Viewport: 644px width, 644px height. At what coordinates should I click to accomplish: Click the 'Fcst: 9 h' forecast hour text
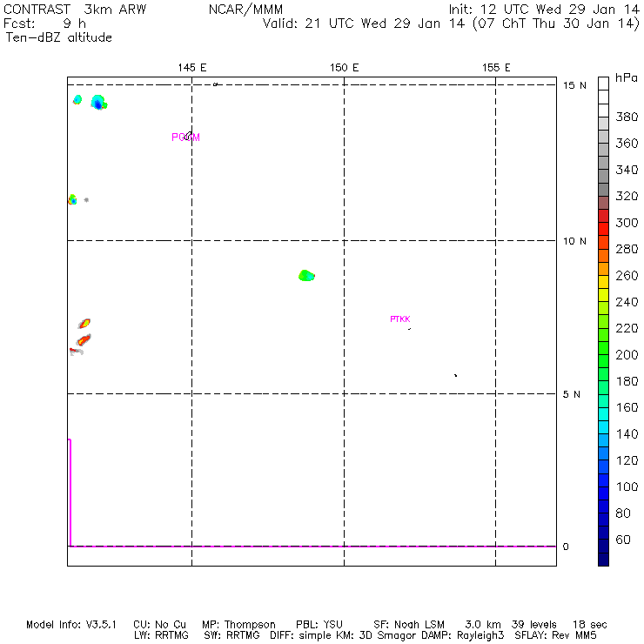point(44,23)
